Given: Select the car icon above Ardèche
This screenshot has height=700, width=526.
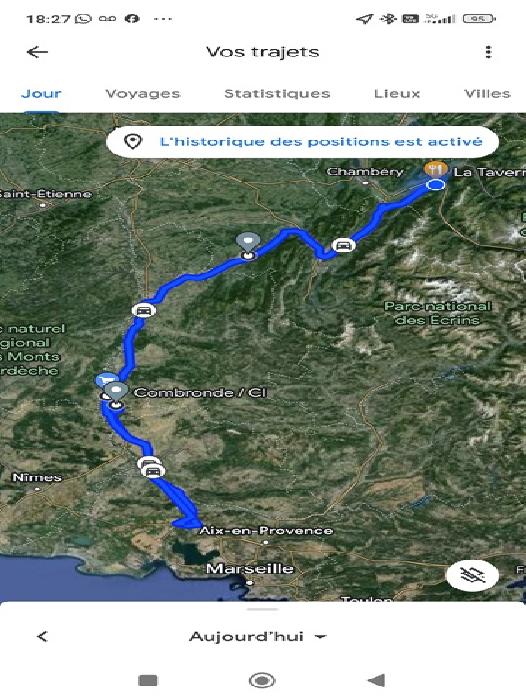Looking at the screenshot, I should click(143, 310).
